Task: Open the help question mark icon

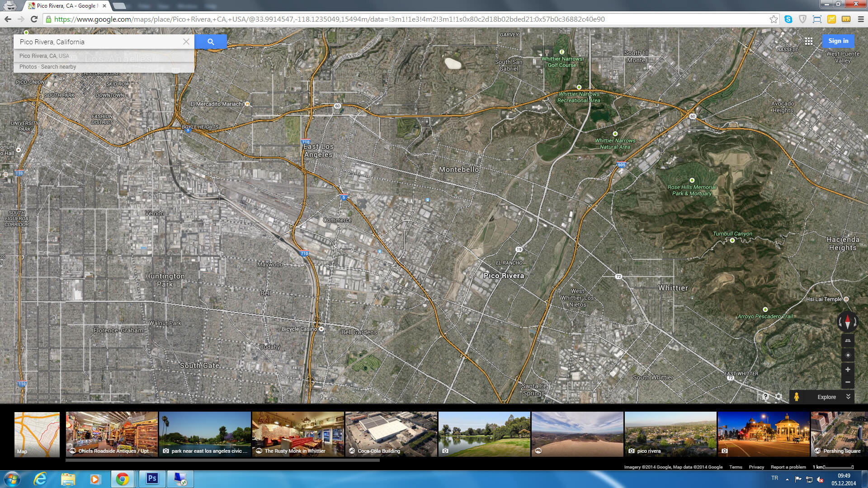Action: (x=765, y=397)
